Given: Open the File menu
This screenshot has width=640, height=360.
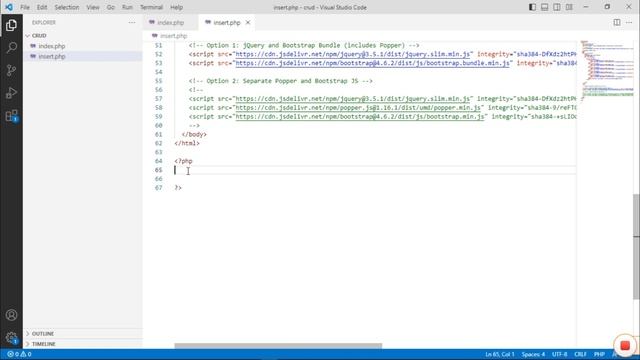Looking at the screenshot, I should click(x=25, y=7).
